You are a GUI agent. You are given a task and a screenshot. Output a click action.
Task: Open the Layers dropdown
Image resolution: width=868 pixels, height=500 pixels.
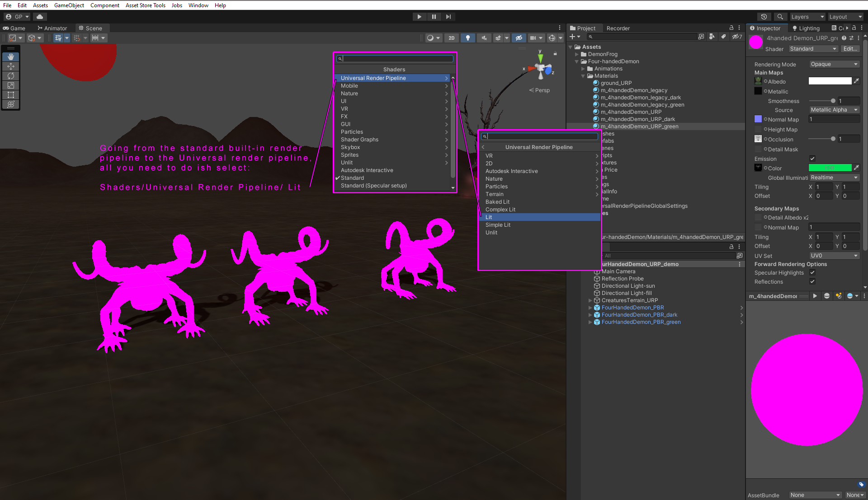(x=807, y=17)
